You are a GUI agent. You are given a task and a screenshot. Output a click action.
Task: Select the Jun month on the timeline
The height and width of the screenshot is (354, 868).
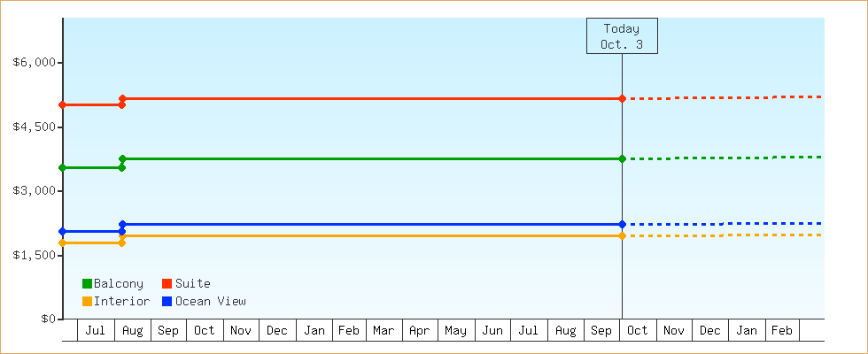[492, 331]
